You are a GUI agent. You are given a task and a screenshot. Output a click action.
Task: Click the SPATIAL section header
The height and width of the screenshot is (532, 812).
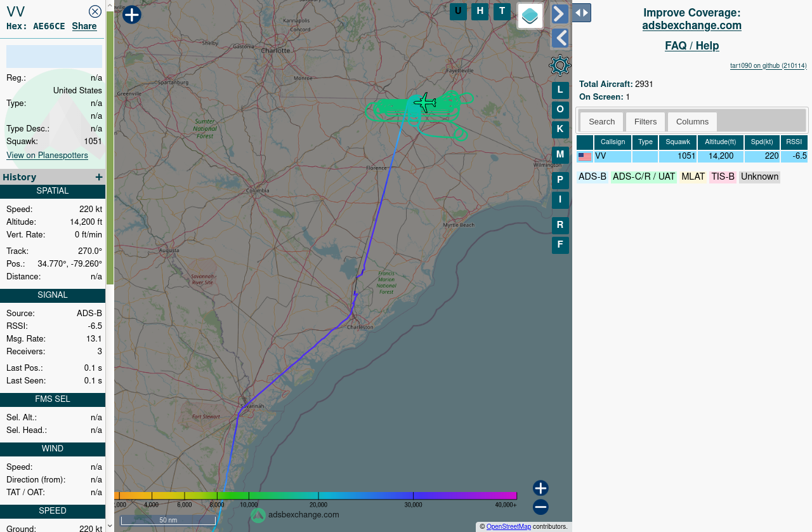[53, 191]
